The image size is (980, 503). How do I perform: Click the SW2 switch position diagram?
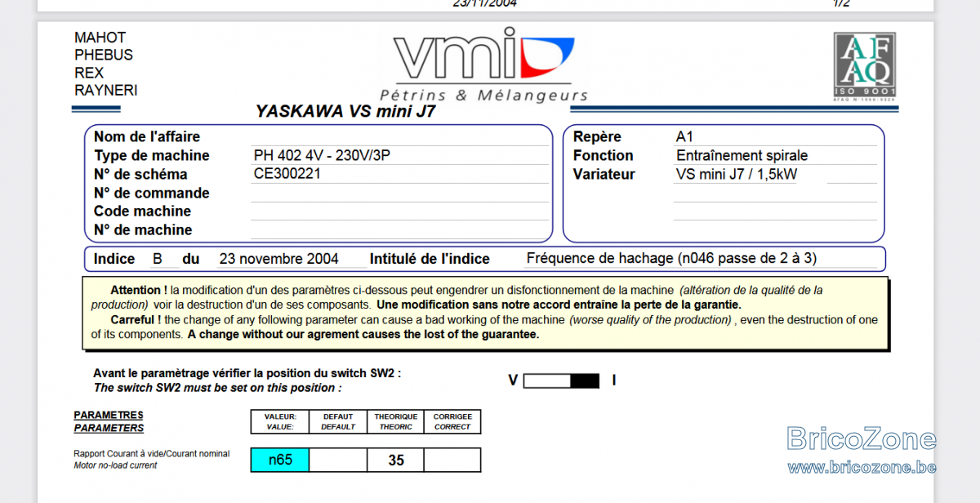pyautogui.click(x=561, y=381)
